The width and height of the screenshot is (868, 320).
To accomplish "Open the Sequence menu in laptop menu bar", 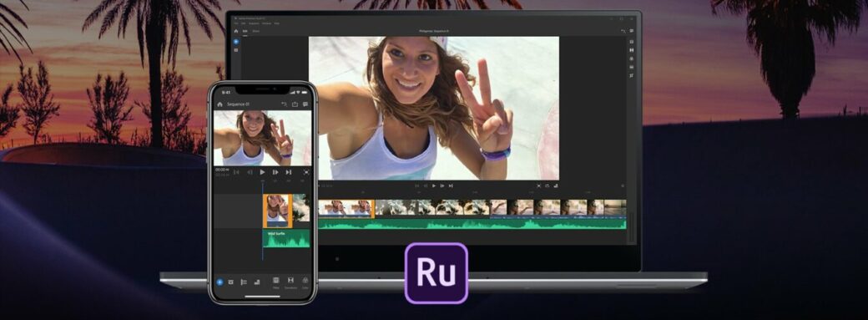I will [254, 23].
